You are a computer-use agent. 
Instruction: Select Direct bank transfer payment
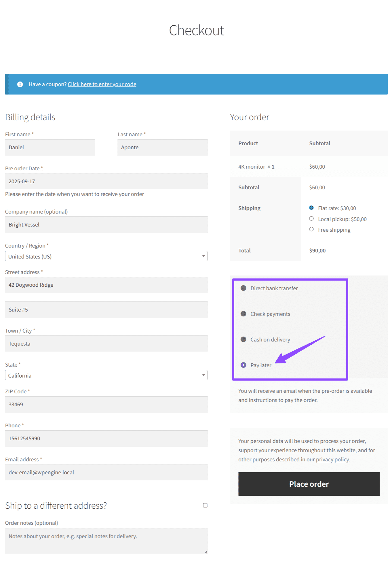243,288
